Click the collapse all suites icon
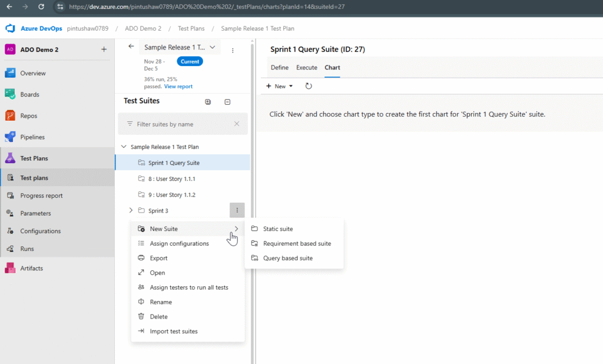 pos(227,102)
